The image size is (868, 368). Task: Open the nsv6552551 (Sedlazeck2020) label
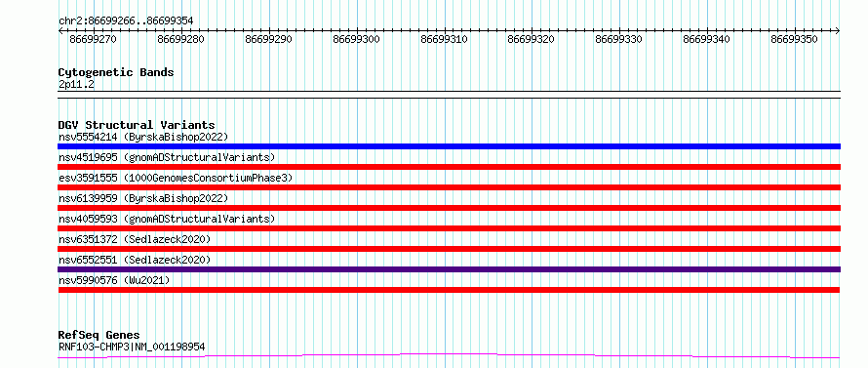135,260
